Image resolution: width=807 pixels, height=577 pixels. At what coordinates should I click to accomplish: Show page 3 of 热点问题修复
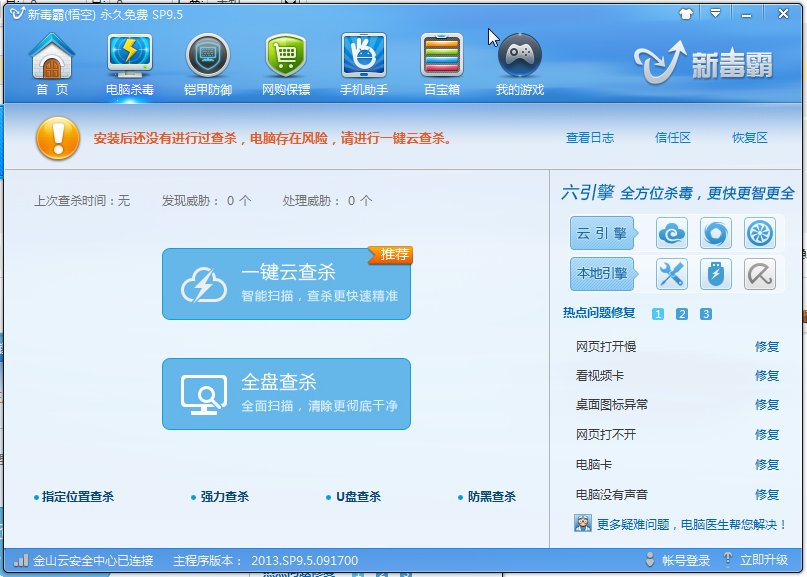click(706, 314)
